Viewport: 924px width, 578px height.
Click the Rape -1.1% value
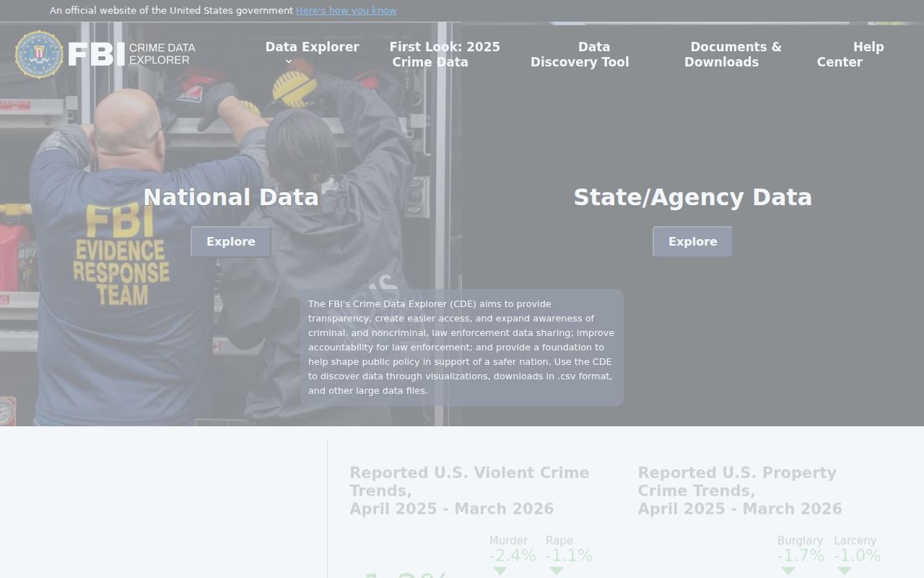tap(569, 556)
